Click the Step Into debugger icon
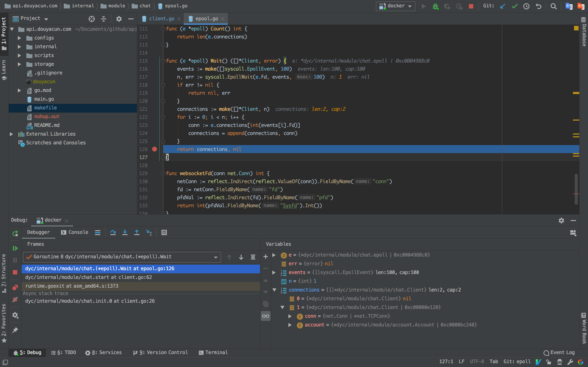Screen dimensions: 588x367 point(125,232)
